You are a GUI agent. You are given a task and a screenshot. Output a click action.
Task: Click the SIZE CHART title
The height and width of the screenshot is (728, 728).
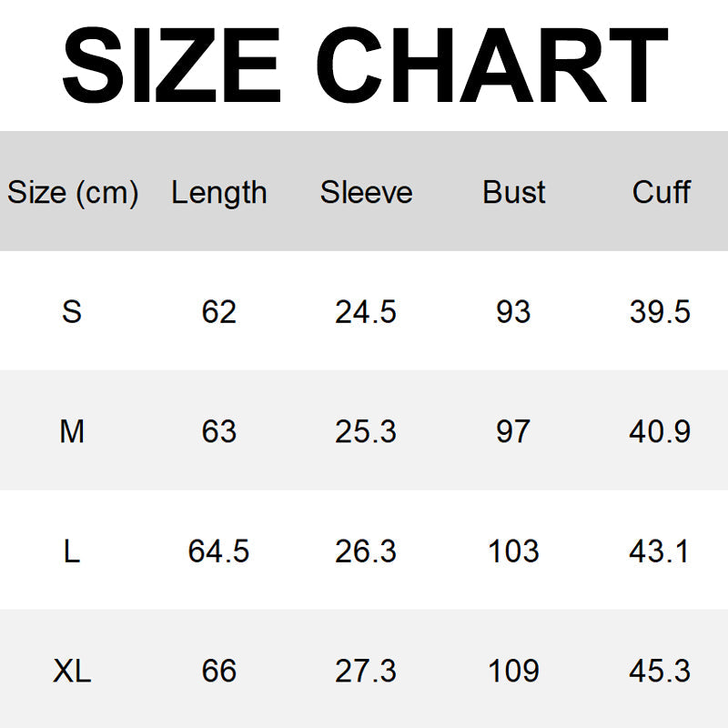[364, 66]
